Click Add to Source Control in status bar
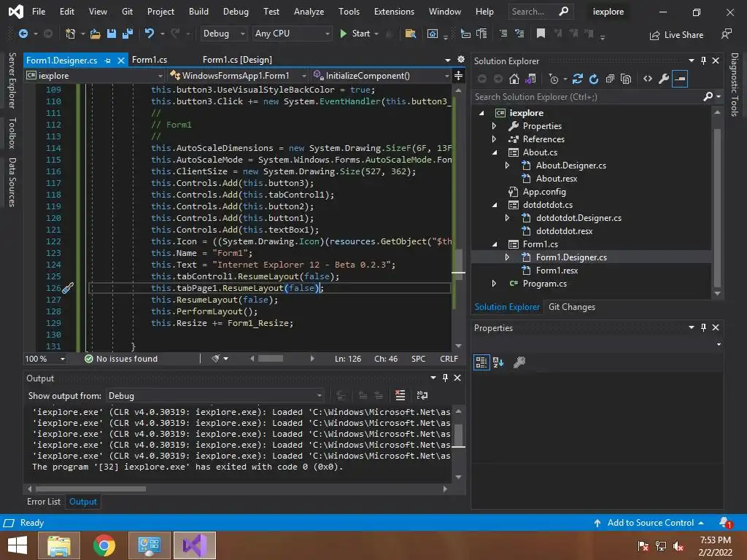The width and height of the screenshot is (747, 560). (x=650, y=523)
